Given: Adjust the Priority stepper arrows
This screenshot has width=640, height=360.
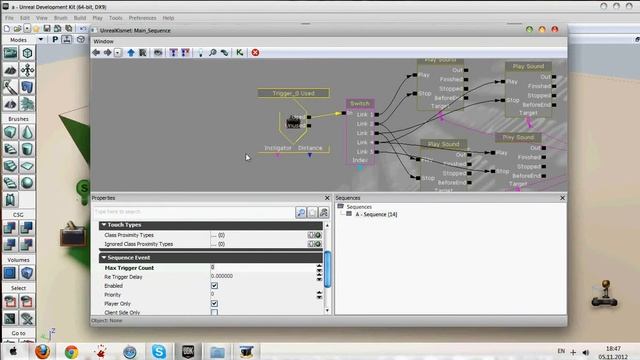Looking at the screenshot, I should (319, 295).
